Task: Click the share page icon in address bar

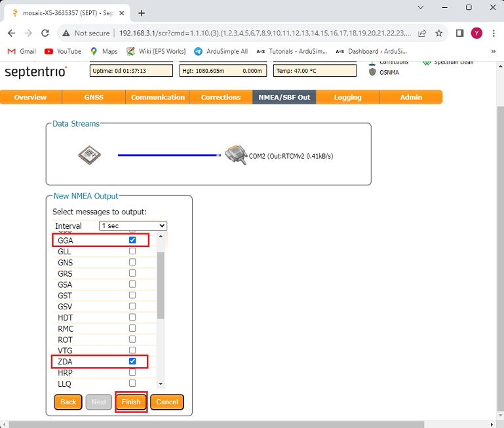Action: [422, 33]
